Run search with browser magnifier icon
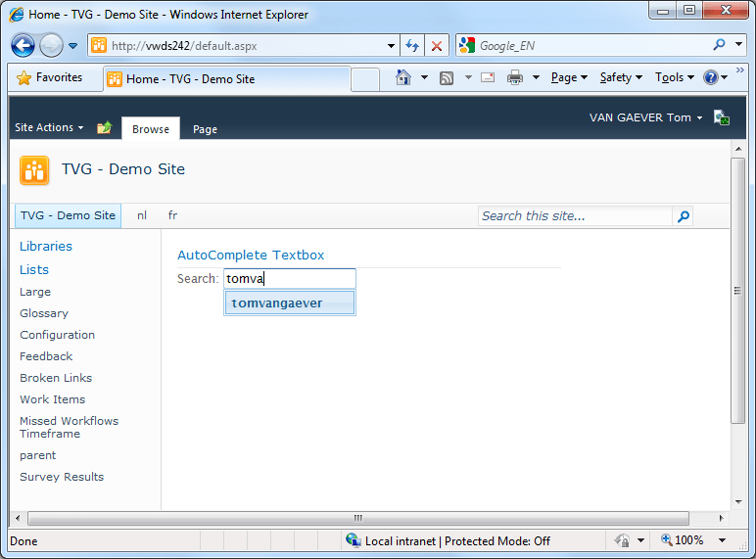 pos(719,45)
